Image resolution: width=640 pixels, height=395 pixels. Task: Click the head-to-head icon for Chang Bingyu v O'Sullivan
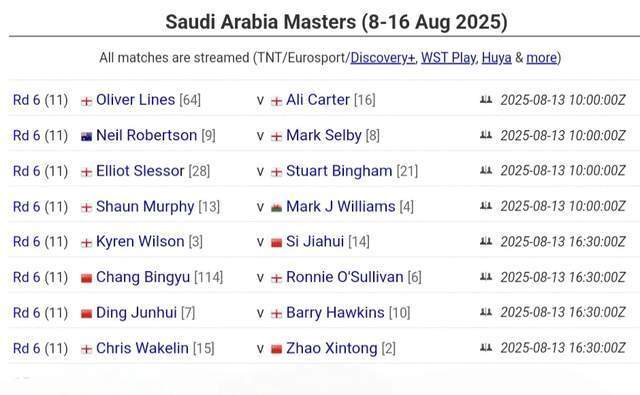tap(486, 277)
